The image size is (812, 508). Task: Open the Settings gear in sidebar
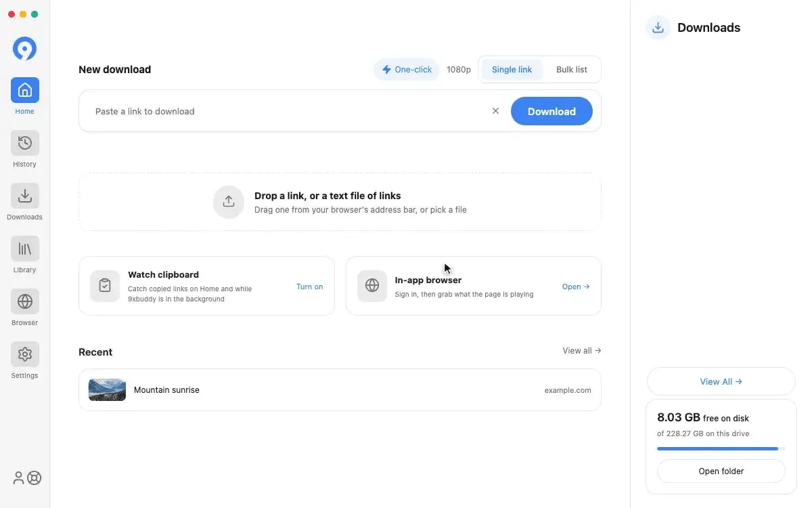25,354
